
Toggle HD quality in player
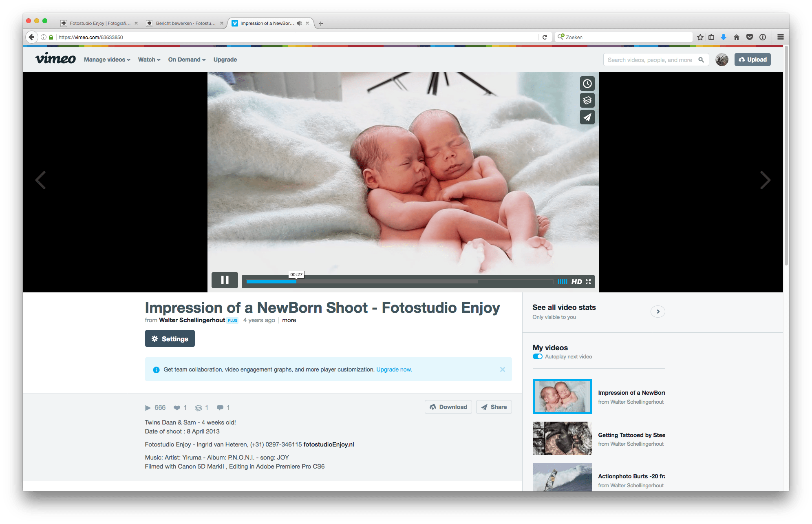click(x=576, y=282)
